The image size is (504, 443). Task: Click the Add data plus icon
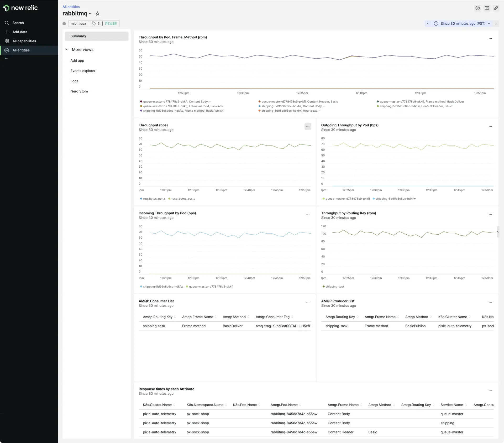[x=7, y=32]
